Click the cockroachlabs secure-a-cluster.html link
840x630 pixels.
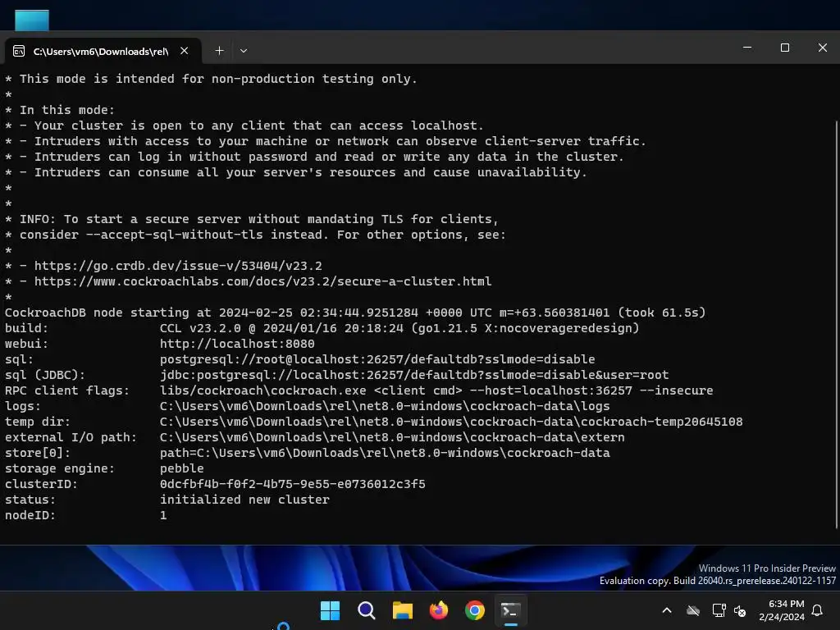pyautogui.click(x=263, y=281)
